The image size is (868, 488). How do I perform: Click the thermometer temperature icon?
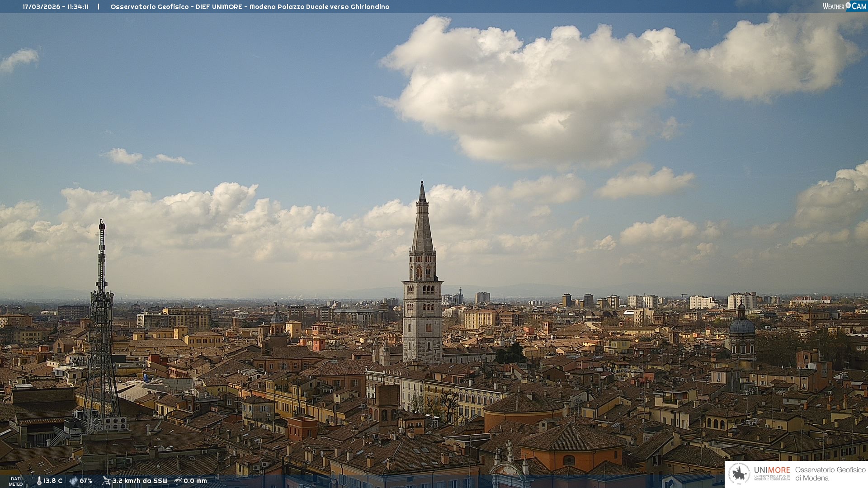[39, 481]
